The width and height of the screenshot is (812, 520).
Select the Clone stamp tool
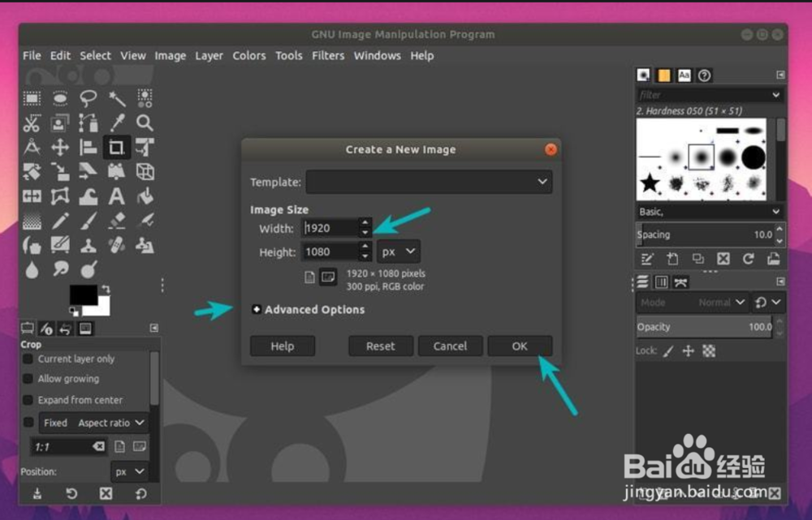(x=89, y=245)
